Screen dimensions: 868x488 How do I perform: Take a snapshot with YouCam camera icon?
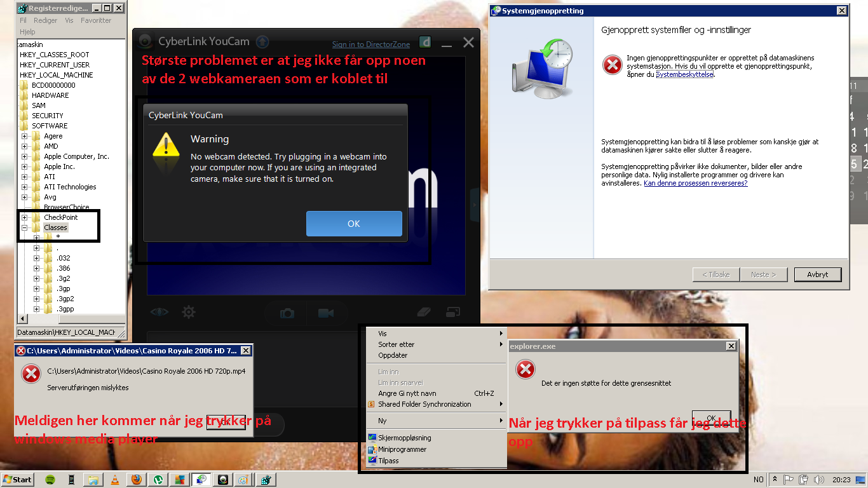coord(287,313)
